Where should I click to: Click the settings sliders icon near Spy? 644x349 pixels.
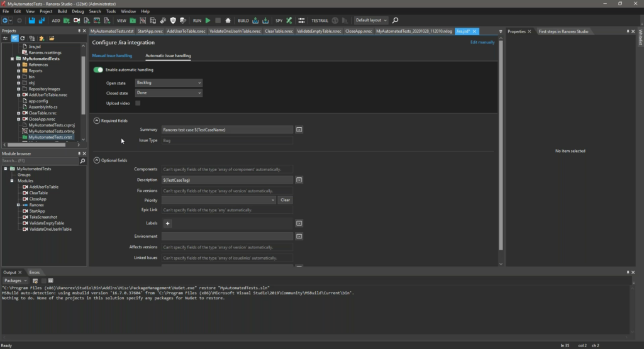click(301, 20)
